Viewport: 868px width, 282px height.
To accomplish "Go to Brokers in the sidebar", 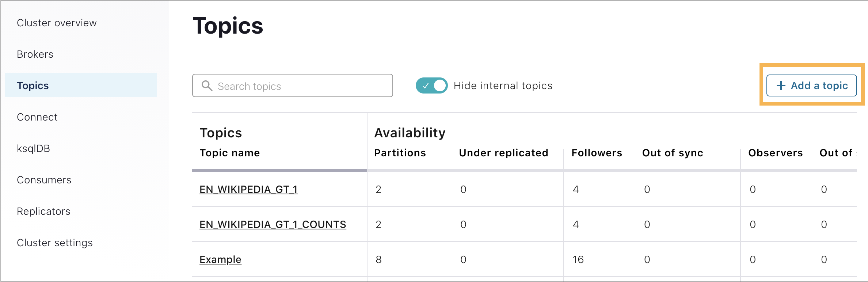I will tap(35, 54).
